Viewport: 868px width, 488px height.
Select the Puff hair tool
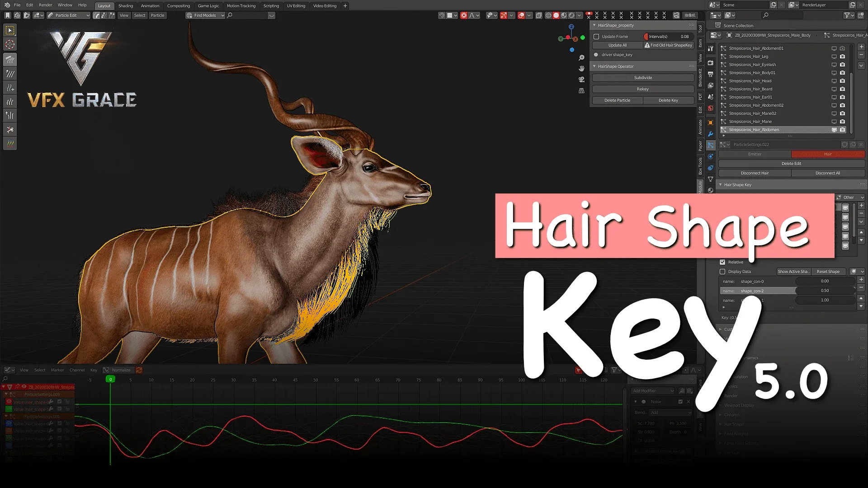click(x=9, y=101)
